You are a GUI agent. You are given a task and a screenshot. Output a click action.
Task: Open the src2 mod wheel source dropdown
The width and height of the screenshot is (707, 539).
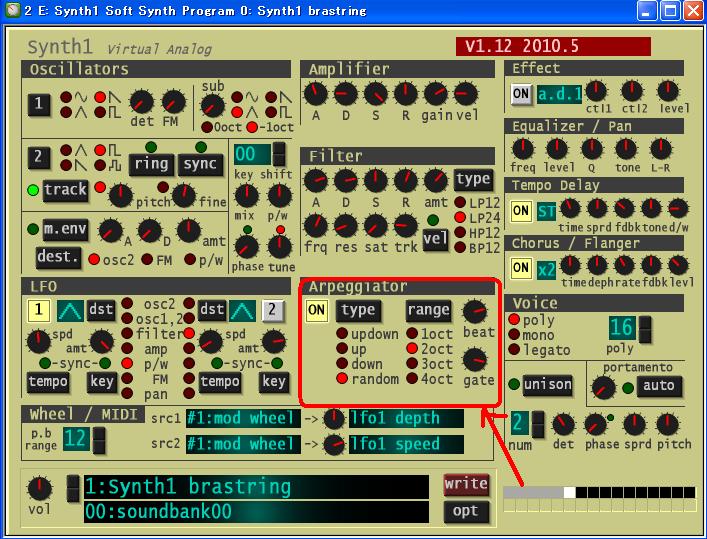[243, 444]
